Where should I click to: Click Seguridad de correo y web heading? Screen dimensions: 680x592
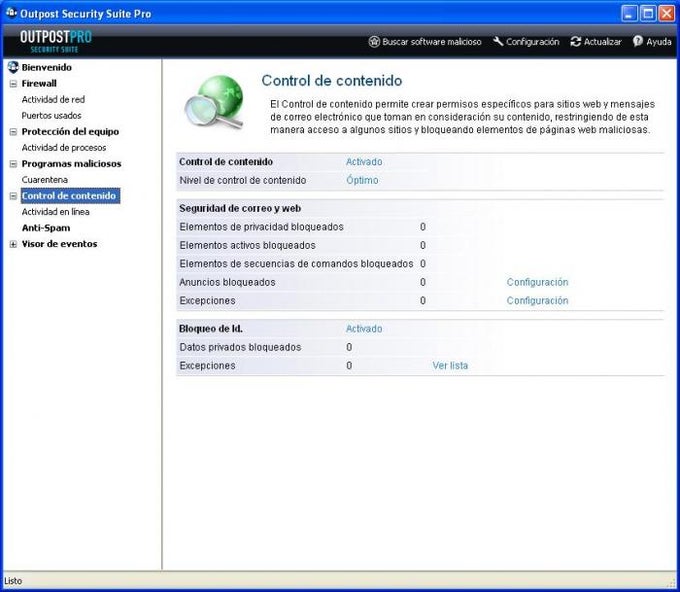point(240,209)
